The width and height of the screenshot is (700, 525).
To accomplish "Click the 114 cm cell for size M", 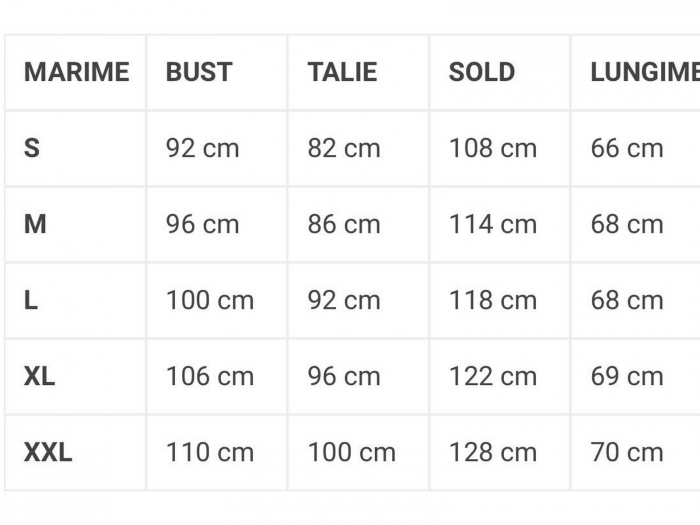I will [x=493, y=224].
